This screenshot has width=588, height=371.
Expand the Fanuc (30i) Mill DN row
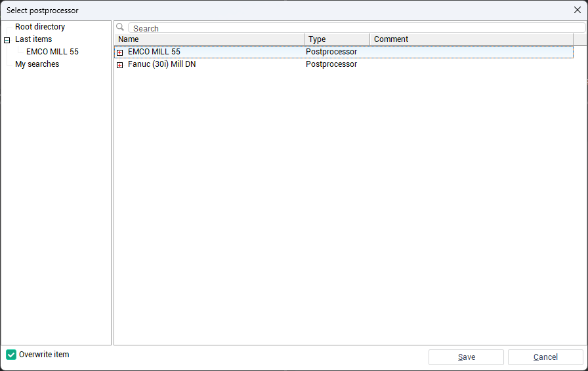pyautogui.click(x=120, y=65)
